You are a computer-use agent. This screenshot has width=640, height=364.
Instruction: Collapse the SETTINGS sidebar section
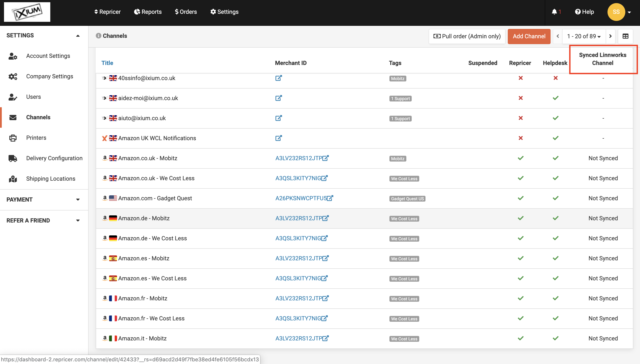pos(78,36)
